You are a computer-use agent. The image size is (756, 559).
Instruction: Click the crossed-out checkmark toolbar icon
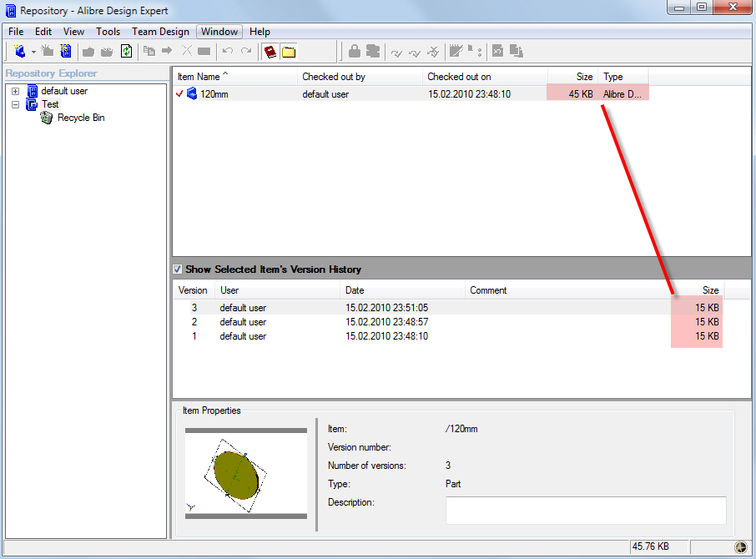coord(433,51)
